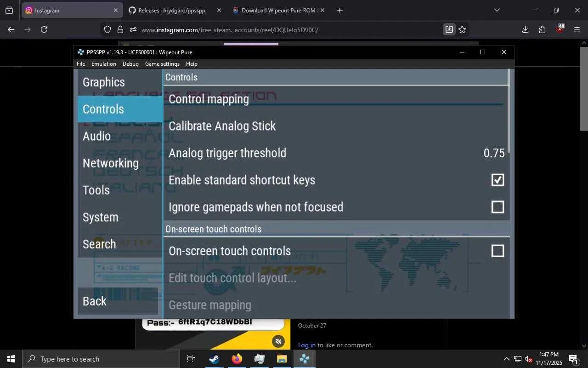Open the Firefox hamburger application menu

(x=577, y=29)
